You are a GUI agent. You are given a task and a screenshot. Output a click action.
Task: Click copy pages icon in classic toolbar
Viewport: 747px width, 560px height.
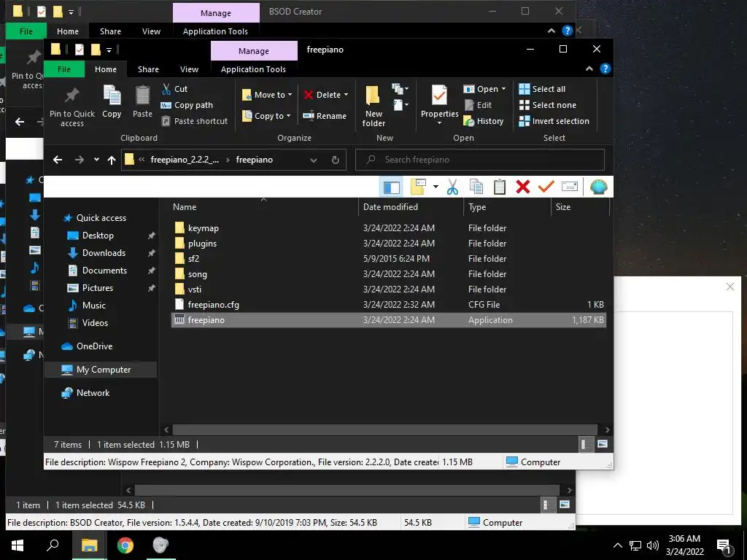point(476,187)
